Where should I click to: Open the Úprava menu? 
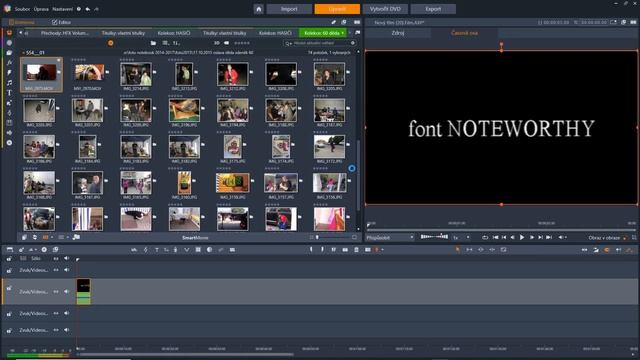click(41, 9)
